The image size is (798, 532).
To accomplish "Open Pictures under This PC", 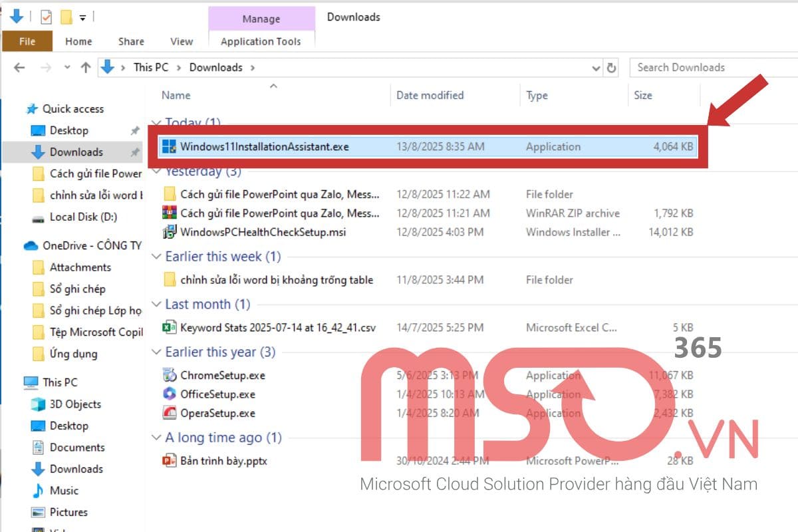I will [68, 512].
